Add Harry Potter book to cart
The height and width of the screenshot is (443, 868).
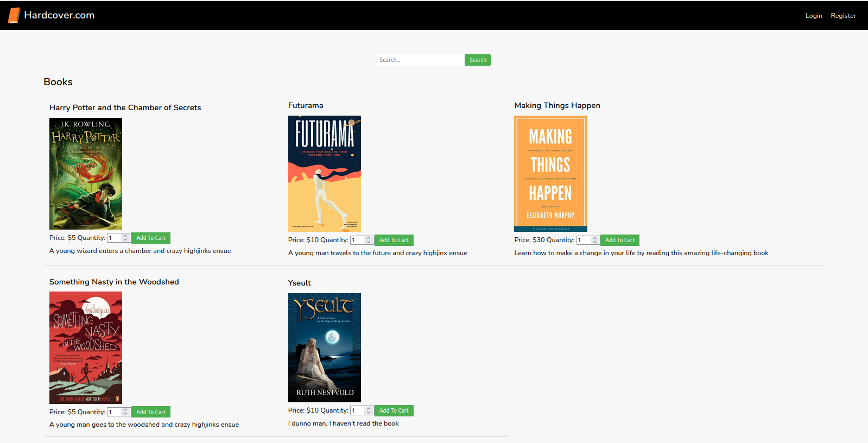click(151, 238)
